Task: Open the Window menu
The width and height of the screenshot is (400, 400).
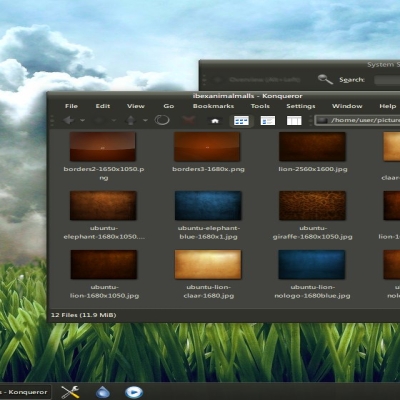Action: [x=347, y=106]
